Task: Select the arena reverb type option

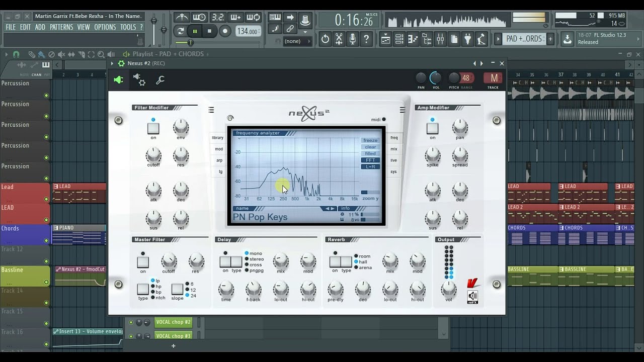Action: tap(363, 267)
